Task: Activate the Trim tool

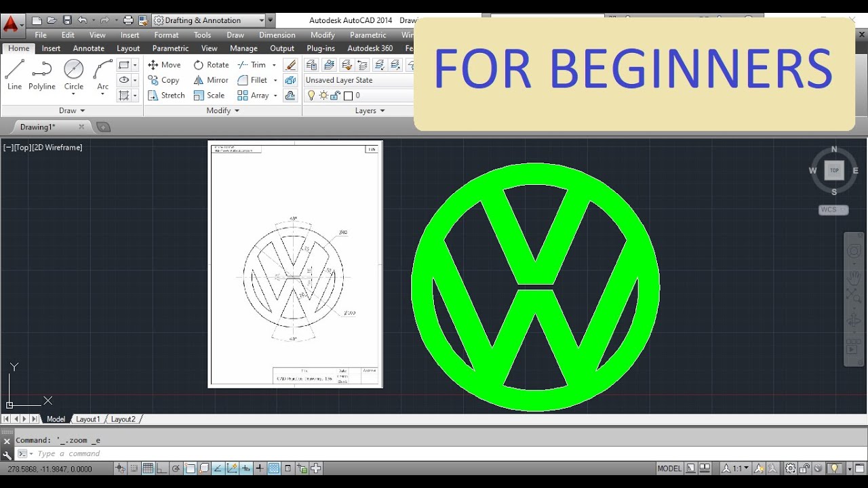Action: tap(252, 65)
